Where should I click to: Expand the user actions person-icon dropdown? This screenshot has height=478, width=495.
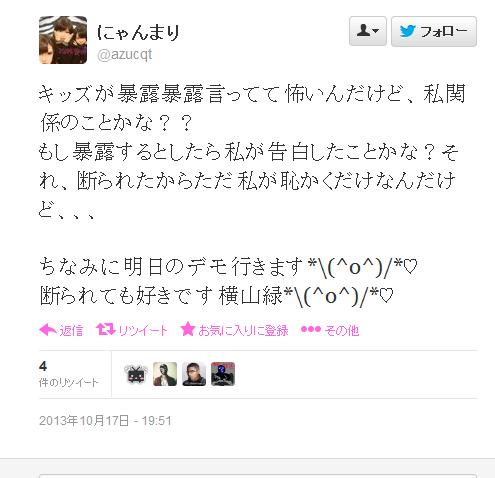coord(368,31)
